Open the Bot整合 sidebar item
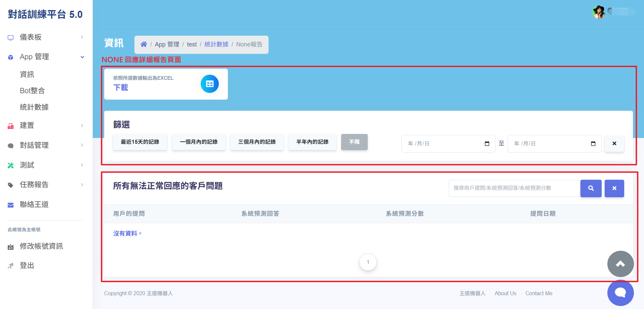 (x=32, y=91)
